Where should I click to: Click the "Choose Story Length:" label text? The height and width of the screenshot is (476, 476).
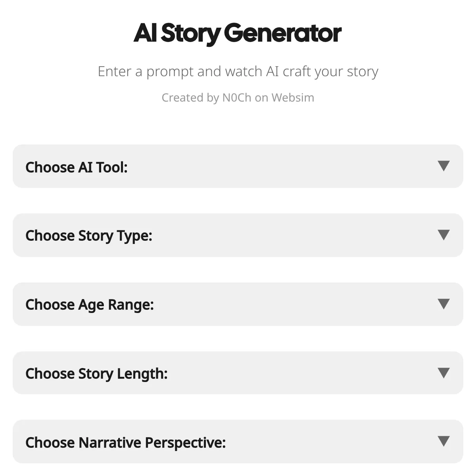96,374
